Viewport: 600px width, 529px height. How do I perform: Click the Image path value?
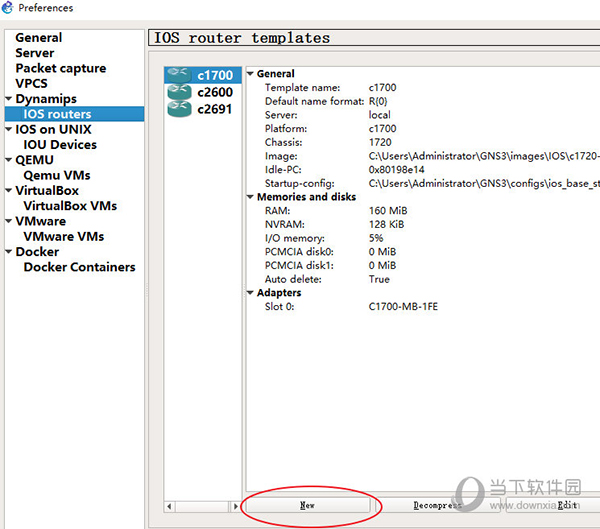pyautogui.click(x=484, y=156)
